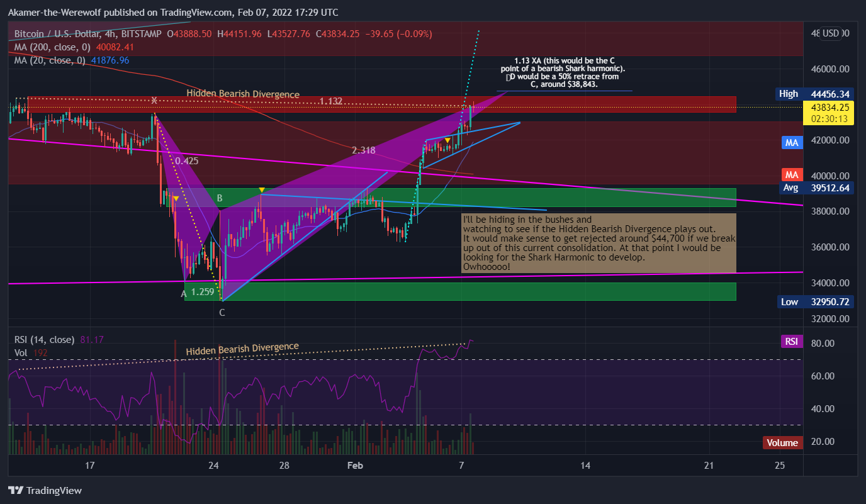Image resolution: width=866 pixels, height=504 pixels.
Task: Click the yellow arrow marker near B
Action: (176, 199)
